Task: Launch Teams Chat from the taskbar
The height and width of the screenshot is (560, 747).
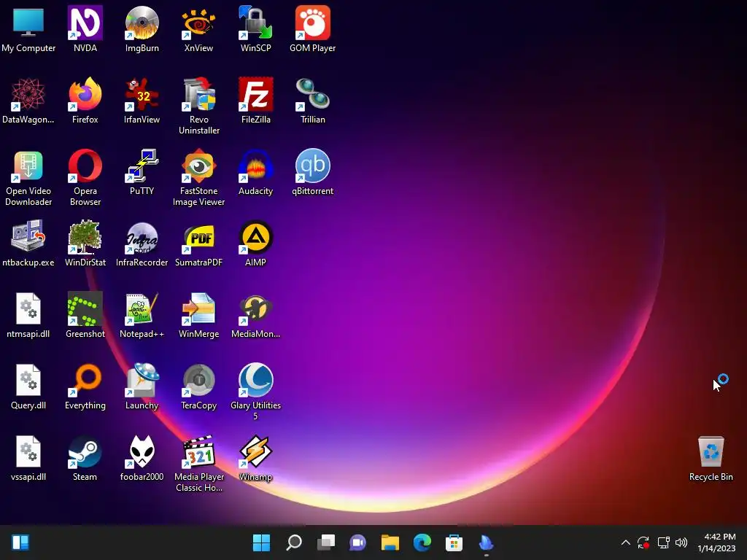Action: click(x=357, y=542)
